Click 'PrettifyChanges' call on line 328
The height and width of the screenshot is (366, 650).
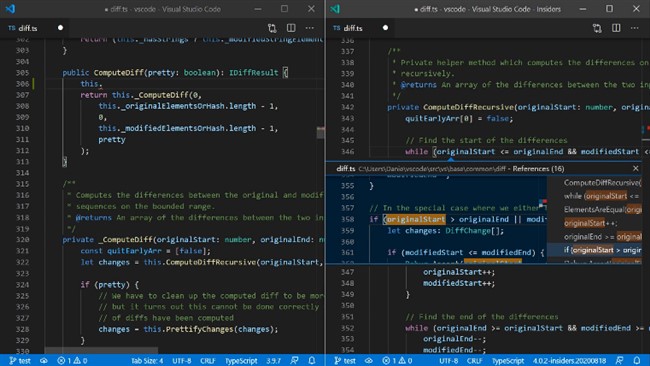[199, 329]
